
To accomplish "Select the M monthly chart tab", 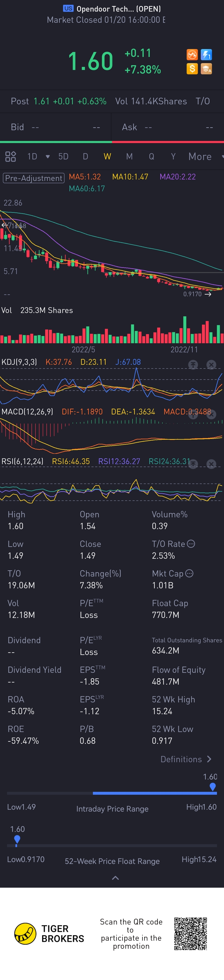I will (x=129, y=156).
